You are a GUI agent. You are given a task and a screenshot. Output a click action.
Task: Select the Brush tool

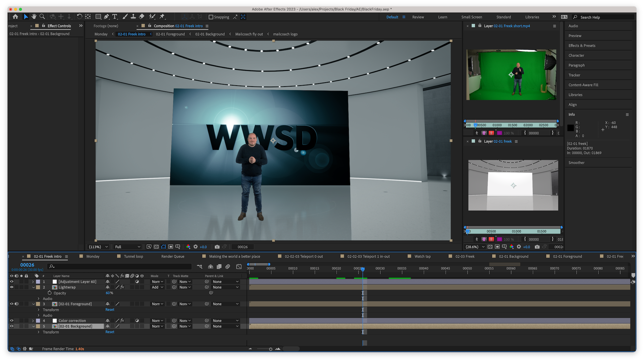point(125,17)
